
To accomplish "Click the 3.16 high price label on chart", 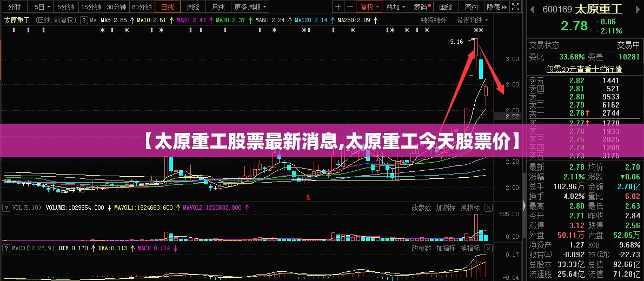I will [x=456, y=42].
